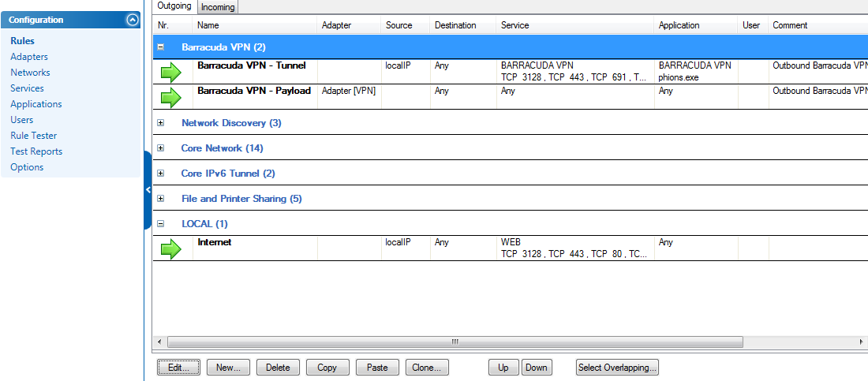
Task: Select the Barracuda VPN - Payload rule name
Action: point(254,90)
